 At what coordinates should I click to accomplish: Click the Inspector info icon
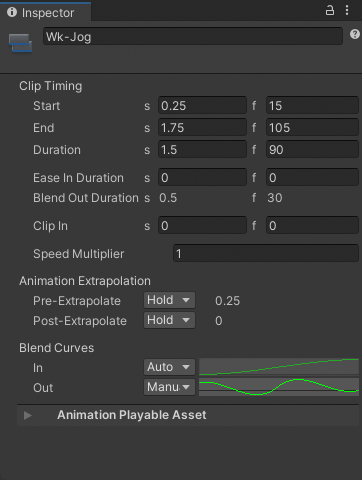(x=12, y=12)
